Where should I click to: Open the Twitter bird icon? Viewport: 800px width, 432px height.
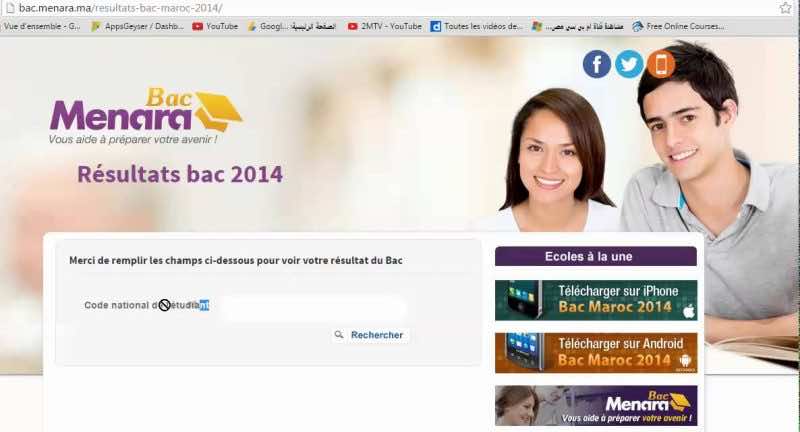(x=629, y=64)
